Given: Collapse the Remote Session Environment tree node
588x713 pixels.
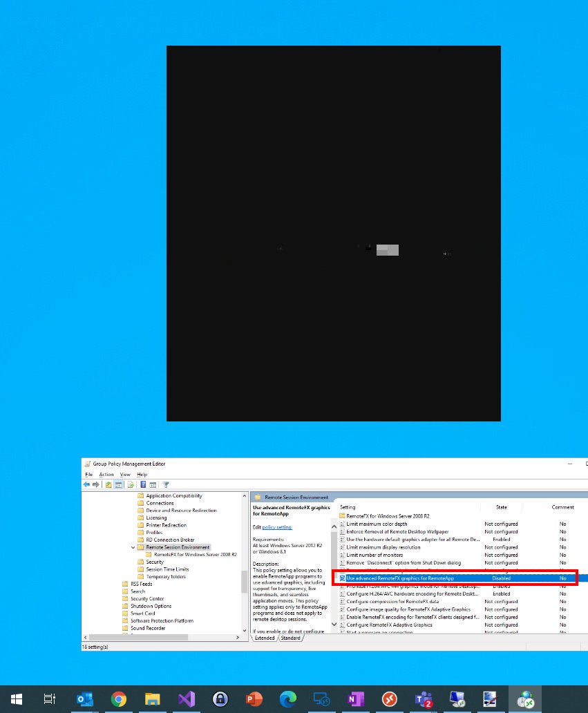Looking at the screenshot, I should (133, 546).
